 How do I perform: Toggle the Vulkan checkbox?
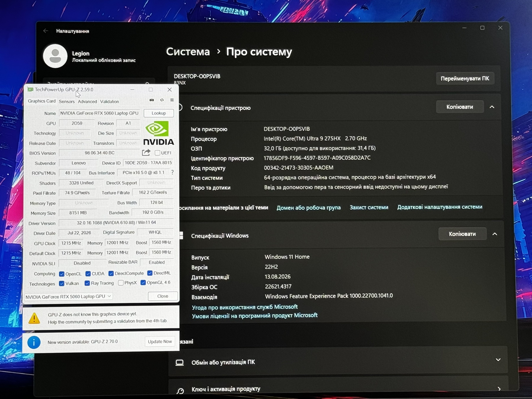tap(61, 283)
